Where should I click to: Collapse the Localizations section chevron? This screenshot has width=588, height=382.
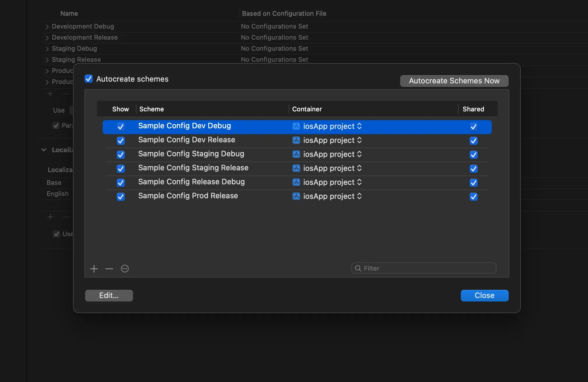44,150
